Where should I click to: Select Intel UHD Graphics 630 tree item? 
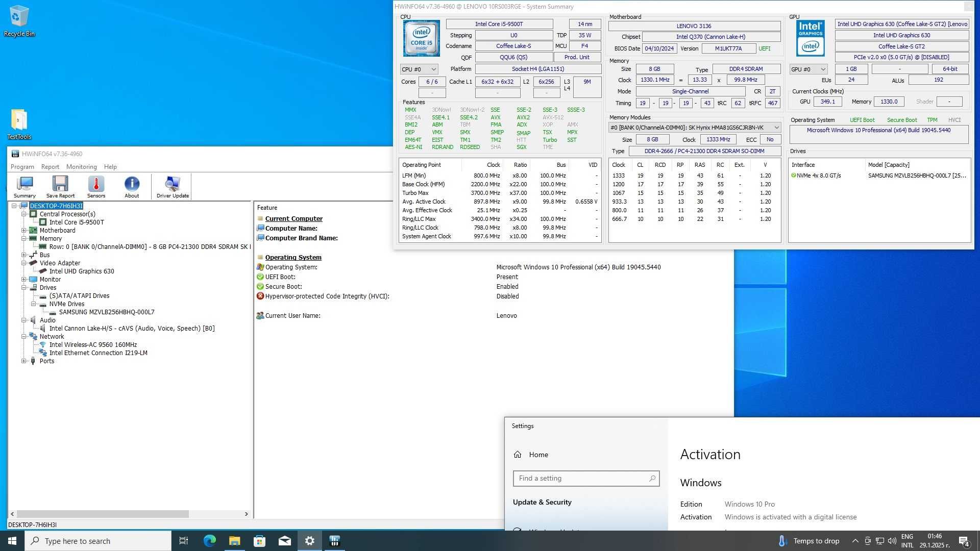click(x=82, y=271)
